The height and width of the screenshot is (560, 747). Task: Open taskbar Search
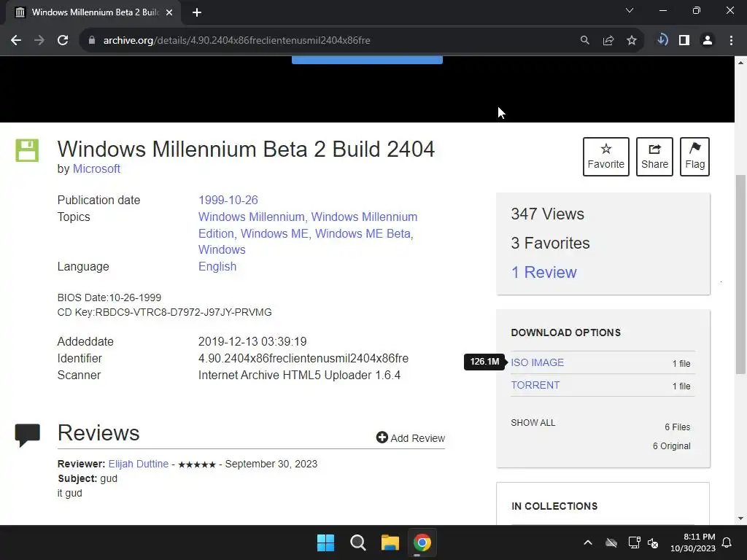click(x=357, y=542)
